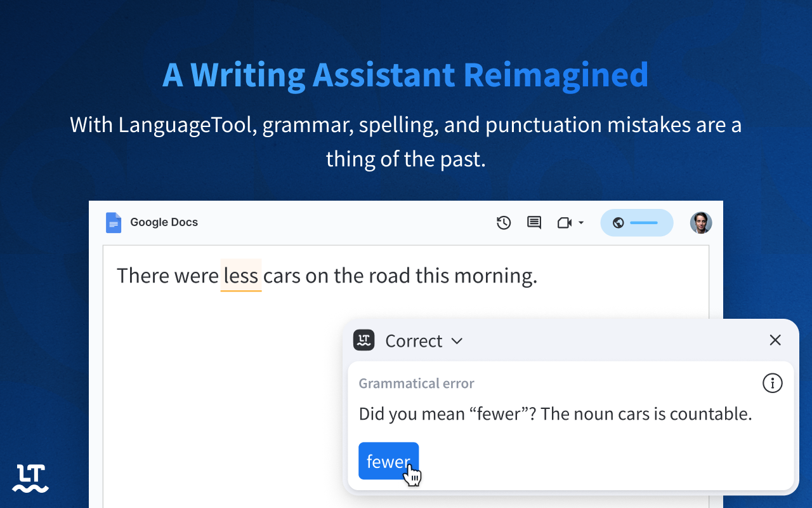The width and height of the screenshot is (812, 508).
Task: Click the Google Docs title label
Action: 164,222
